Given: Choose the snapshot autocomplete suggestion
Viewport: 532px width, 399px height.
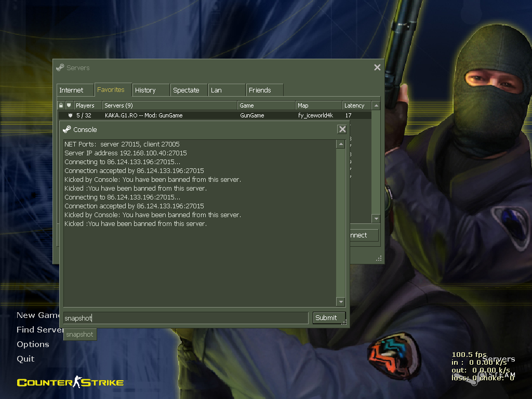Looking at the screenshot, I should coord(80,335).
